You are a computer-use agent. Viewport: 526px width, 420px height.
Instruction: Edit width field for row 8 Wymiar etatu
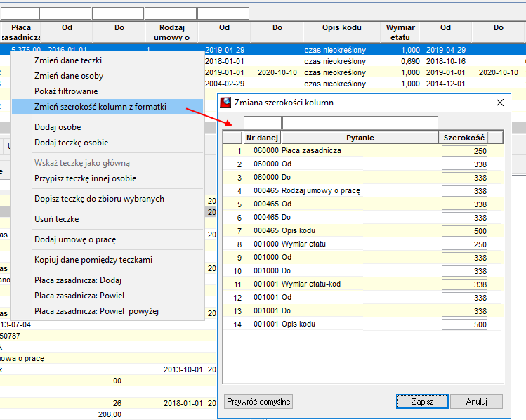tap(464, 244)
